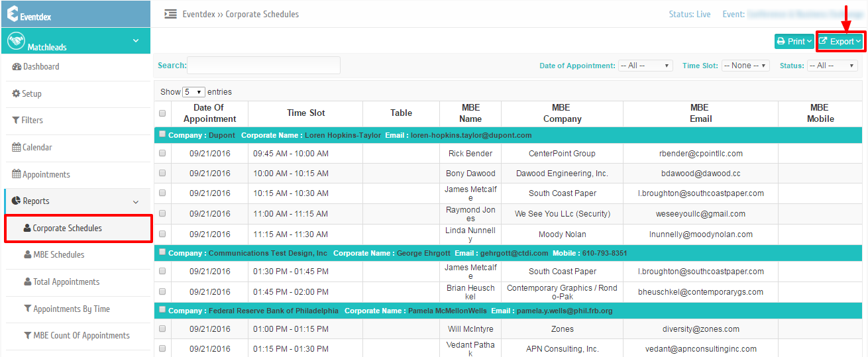Viewport: 868px width, 357px height.
Task: Check the Brian Heuschkel row checkbox
Action: [162, 291]
